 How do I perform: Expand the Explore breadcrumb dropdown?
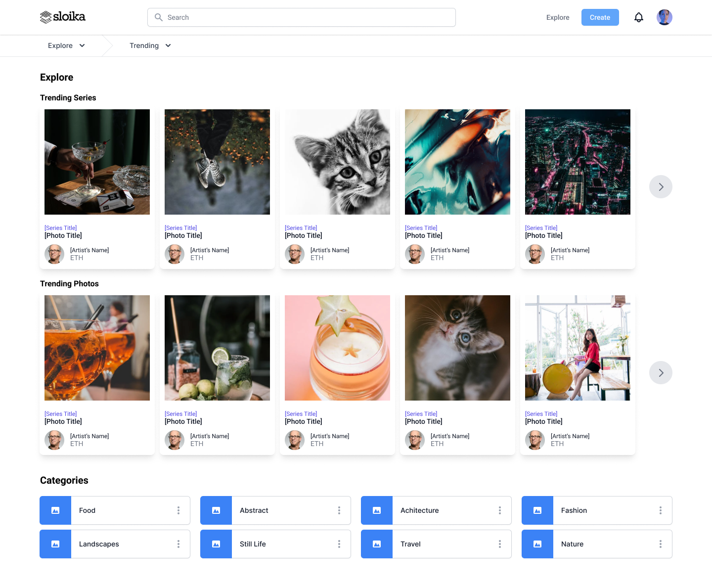(66, 45)
